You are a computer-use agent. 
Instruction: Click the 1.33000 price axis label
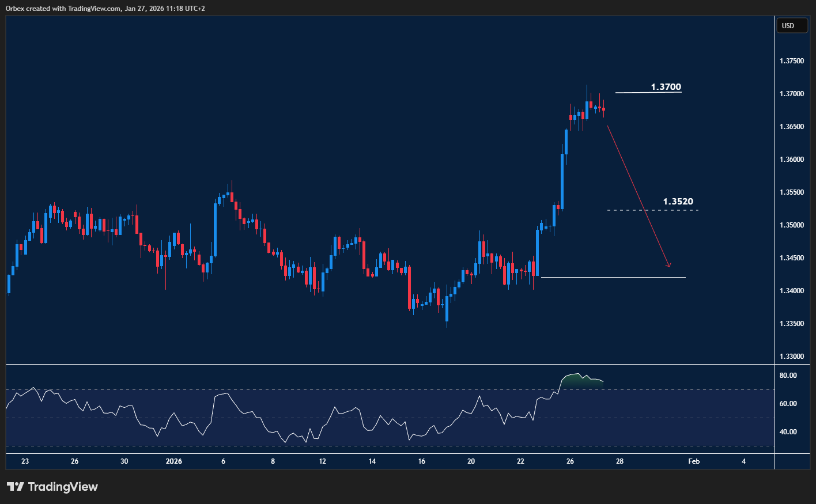[x=792, y=357]
